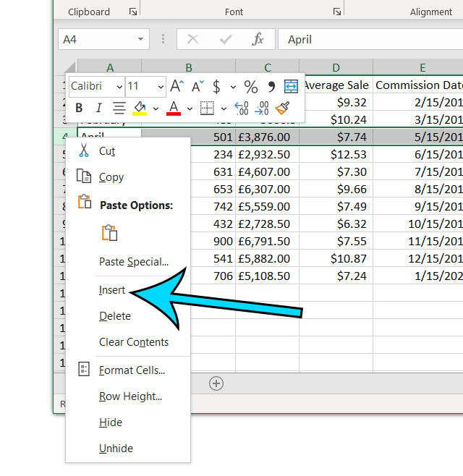Click the Paste option clipboard icon

pyautogui.click(x=110, y=233)
